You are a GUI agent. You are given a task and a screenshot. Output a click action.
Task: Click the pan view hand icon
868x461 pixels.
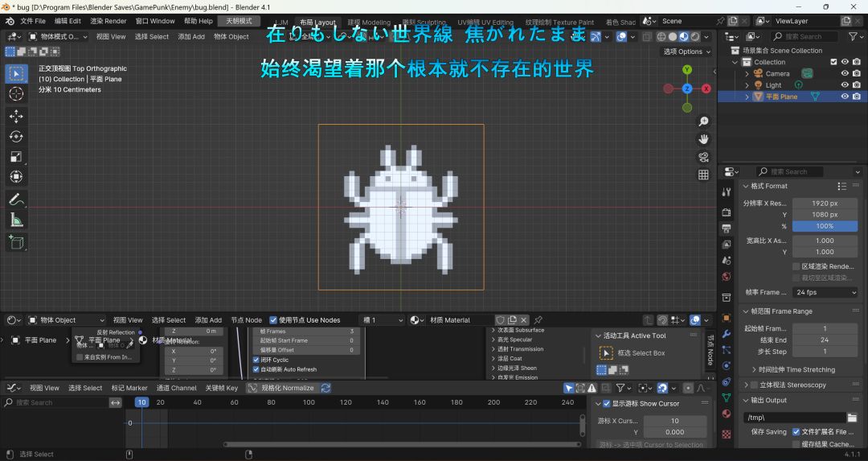[x=703, y=139]
